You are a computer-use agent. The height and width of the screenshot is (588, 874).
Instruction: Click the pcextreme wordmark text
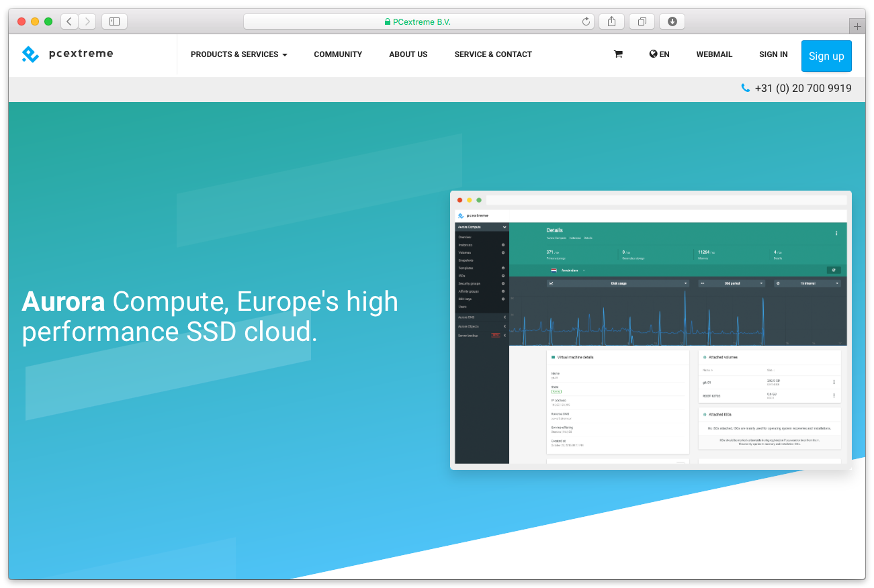(81, 54)
